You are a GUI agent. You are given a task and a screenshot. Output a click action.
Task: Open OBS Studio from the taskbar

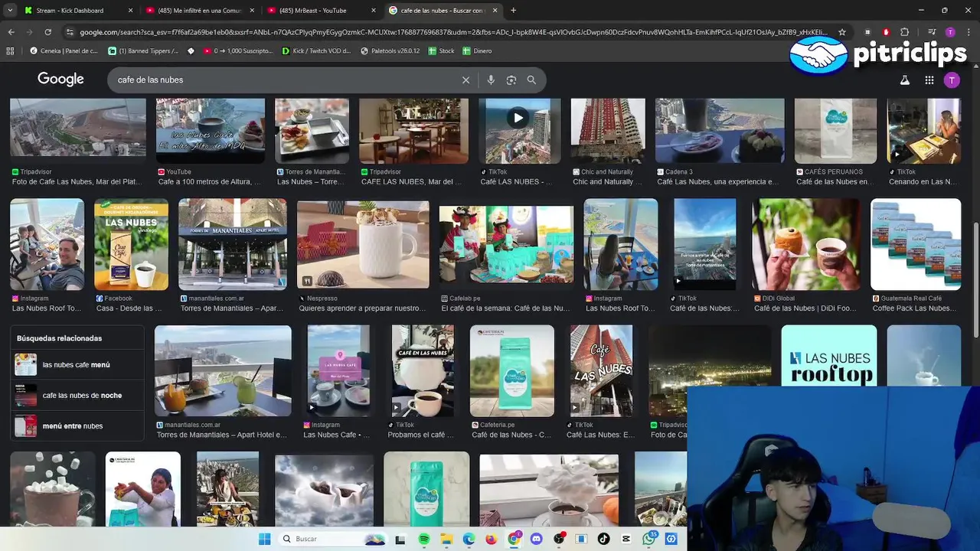click(559, 539)
